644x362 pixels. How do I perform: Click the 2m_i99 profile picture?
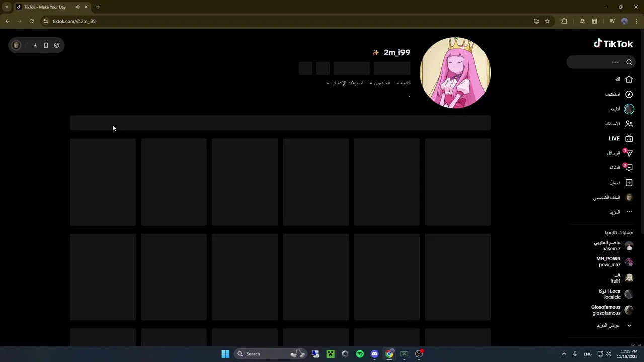tap(455, 72)
